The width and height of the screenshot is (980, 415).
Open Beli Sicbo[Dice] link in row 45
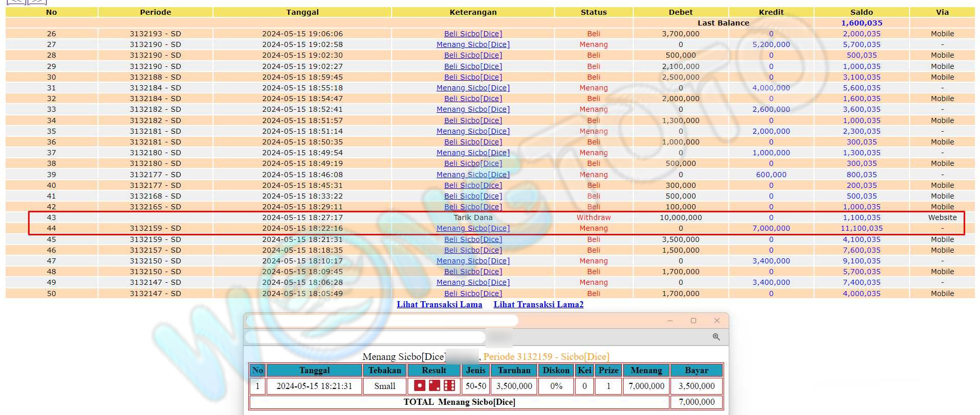(473, 239)
